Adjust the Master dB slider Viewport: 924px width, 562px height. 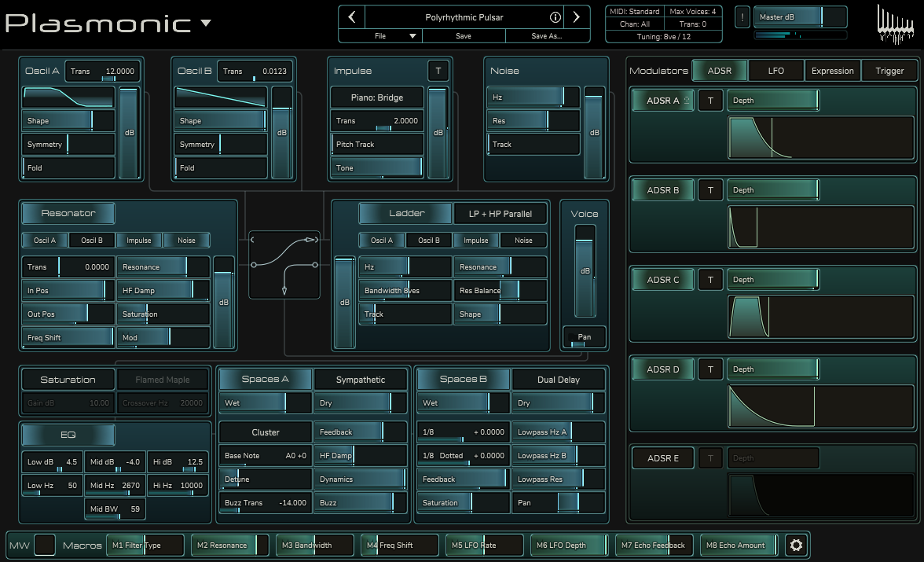point(800,17)
